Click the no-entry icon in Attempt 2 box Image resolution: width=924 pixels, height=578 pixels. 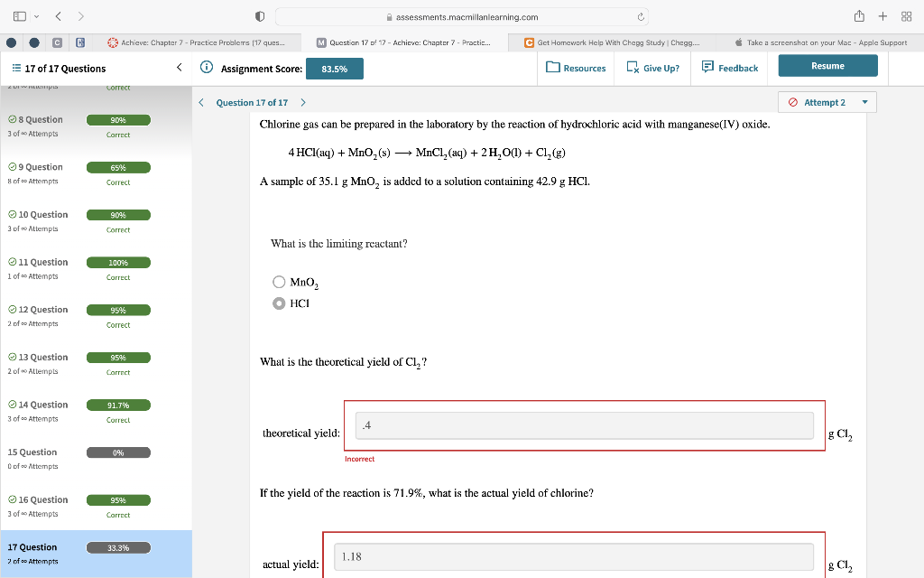coord(793,102)
